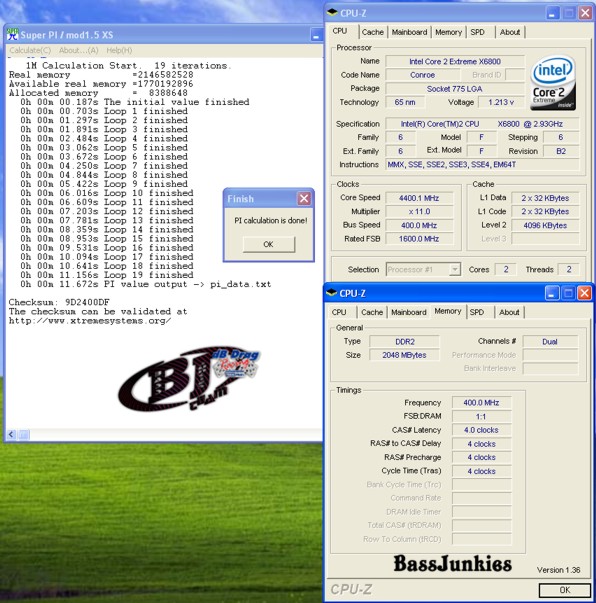Image resolution: width=596 pixels, height=603 pixels.
Task: Click the Core Speed 4400.1 MHz field
Action: click(419, 198)
